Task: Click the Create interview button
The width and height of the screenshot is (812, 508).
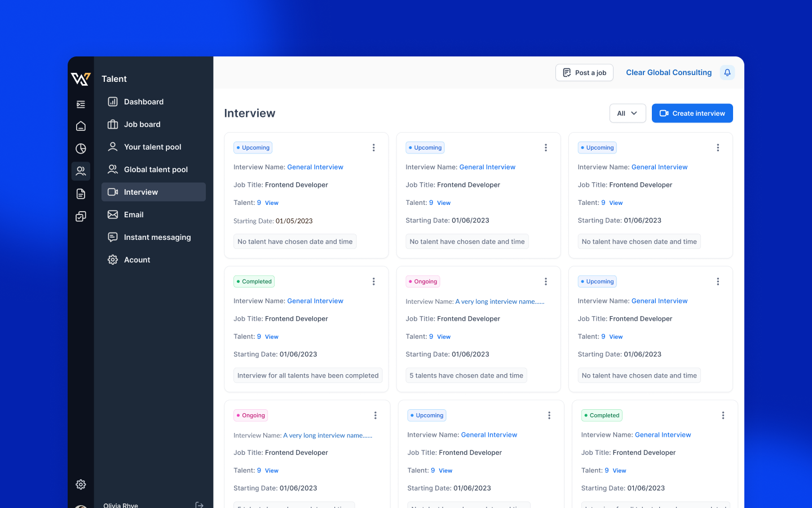Action: click(x=692, y=113)
